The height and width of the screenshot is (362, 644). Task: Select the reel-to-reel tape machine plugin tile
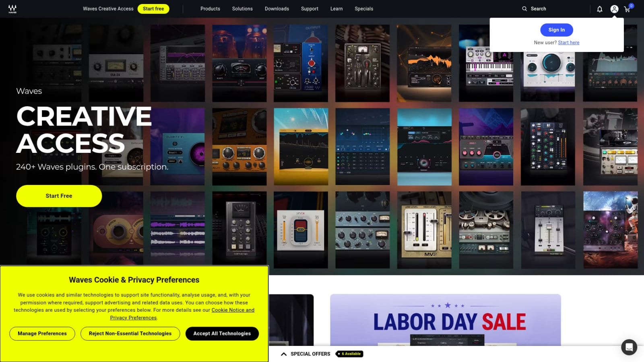coord(486,230)
